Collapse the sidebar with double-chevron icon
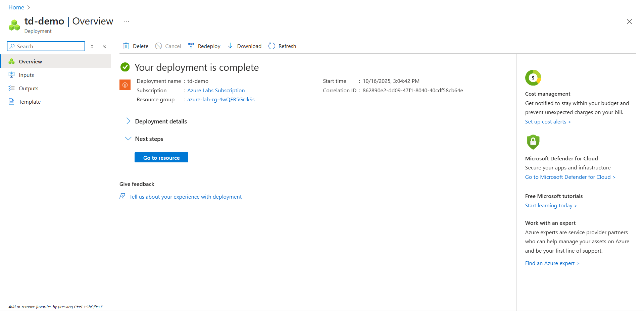 point(104,46)
